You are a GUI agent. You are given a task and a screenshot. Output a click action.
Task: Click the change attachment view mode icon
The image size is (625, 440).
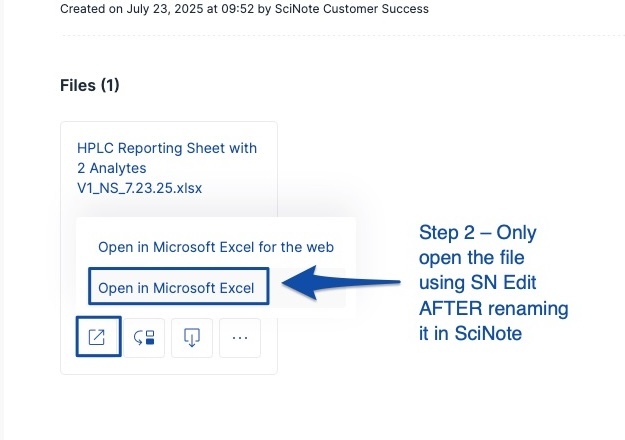click(143, 337)
